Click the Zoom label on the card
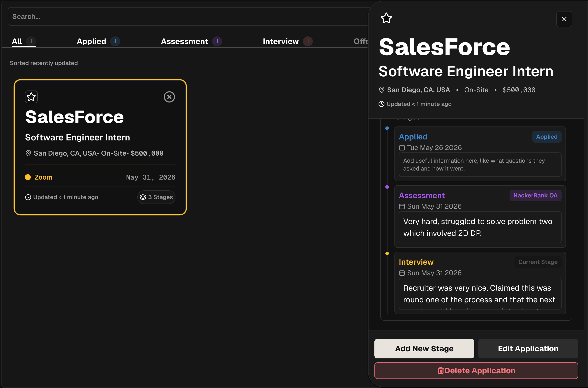Image resolution: width=588 pixels, height=388 pixels. (44, 177)
